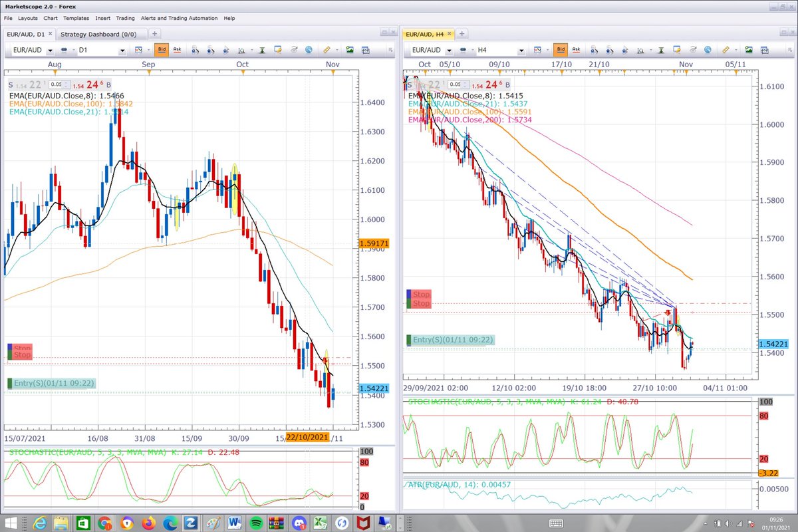Add new tab next to Strategy Dashboard
This screenshot has width=798, height=532.
click(154, 33)
